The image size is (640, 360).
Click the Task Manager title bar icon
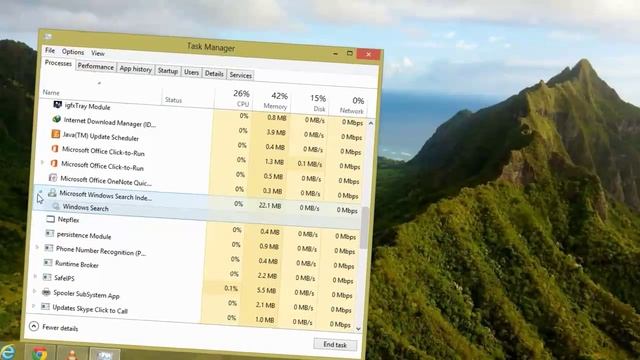48,37
